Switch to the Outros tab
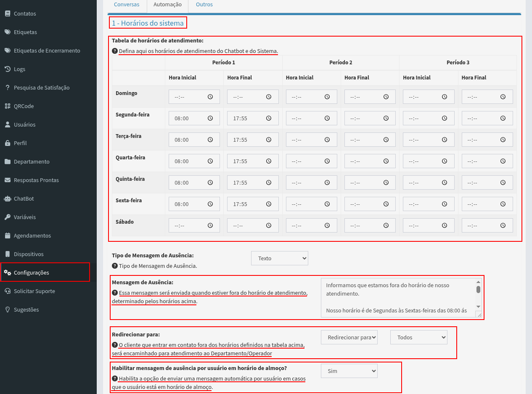This screenshot has height=394, width=532. (204, 5)
